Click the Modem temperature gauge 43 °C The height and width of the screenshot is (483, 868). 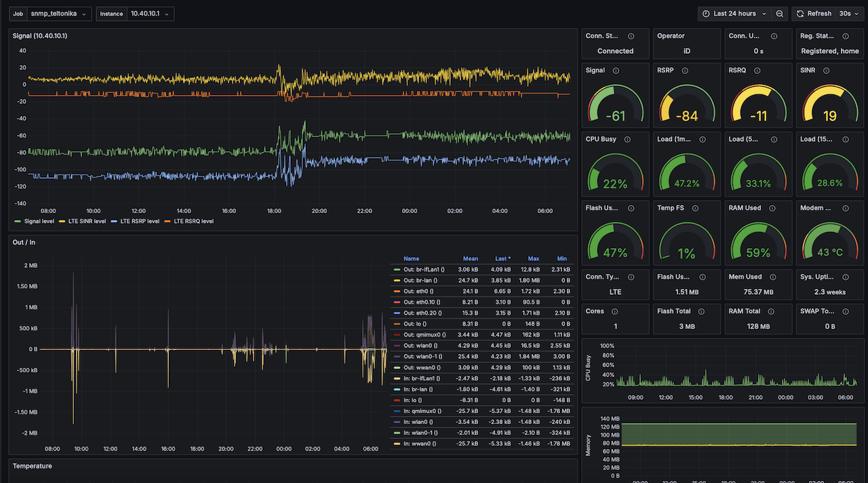(830, 241)
